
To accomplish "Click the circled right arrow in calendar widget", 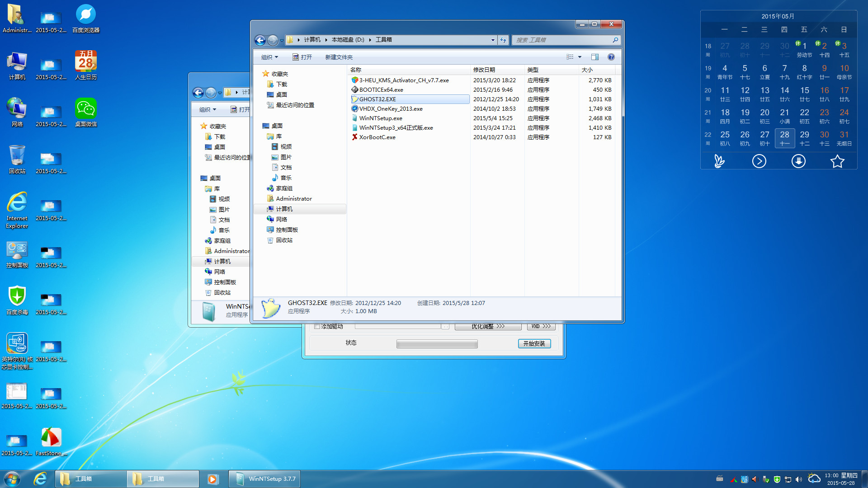I will tap(759, 161).
